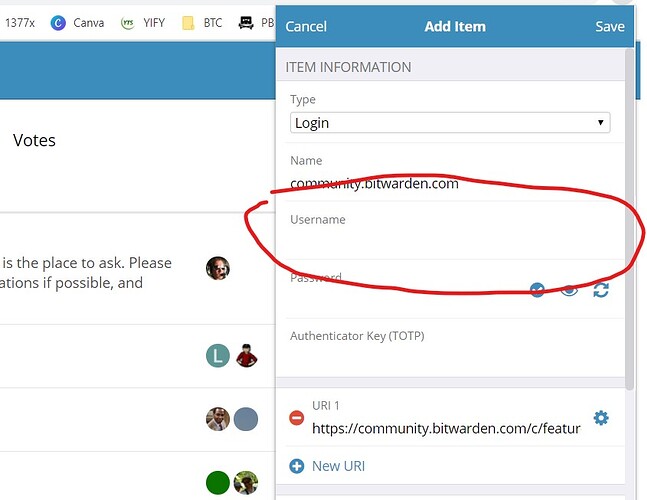
Task: Click Cancel in Add Item header
Action: point(306,26)
